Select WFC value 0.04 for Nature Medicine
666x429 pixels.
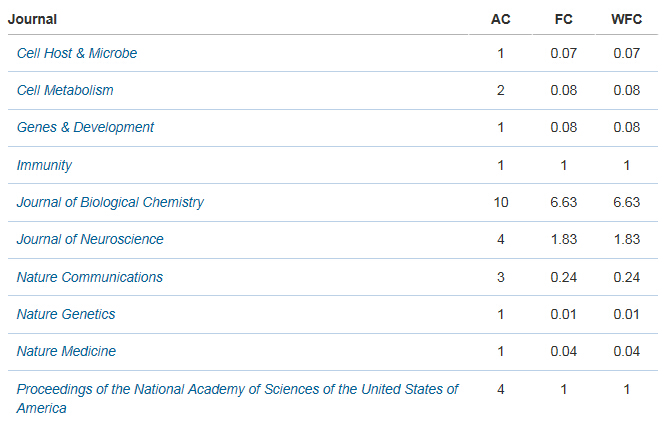[626, 351]
